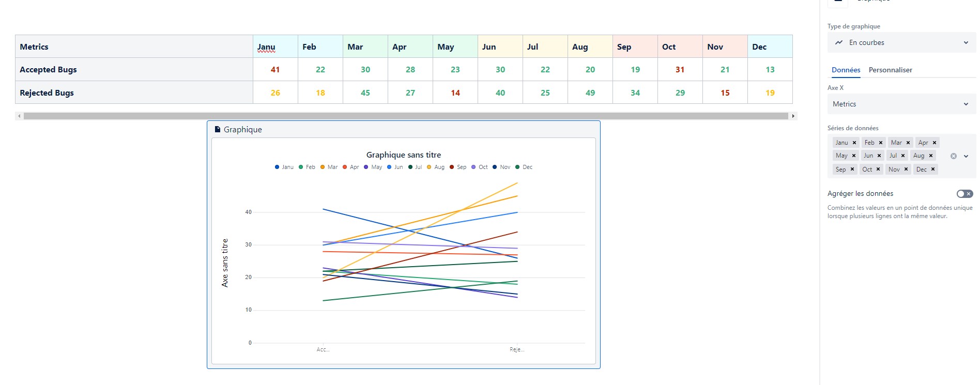Remove the Oct series tag
Viewport: 980px width, 385px height.
[x=878, y=169]
